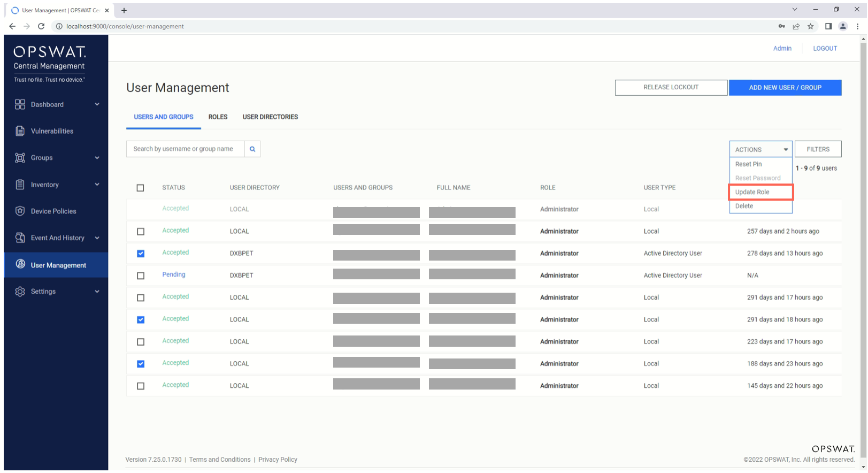Expand the Dashboard menu chevron
The image size is (868, 473).
[x=97, y=104]
